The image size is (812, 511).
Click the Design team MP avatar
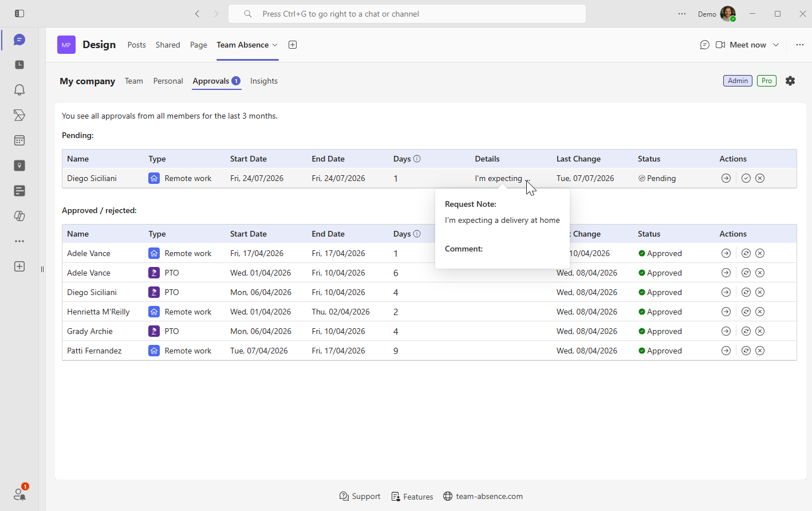pos(66,45)
